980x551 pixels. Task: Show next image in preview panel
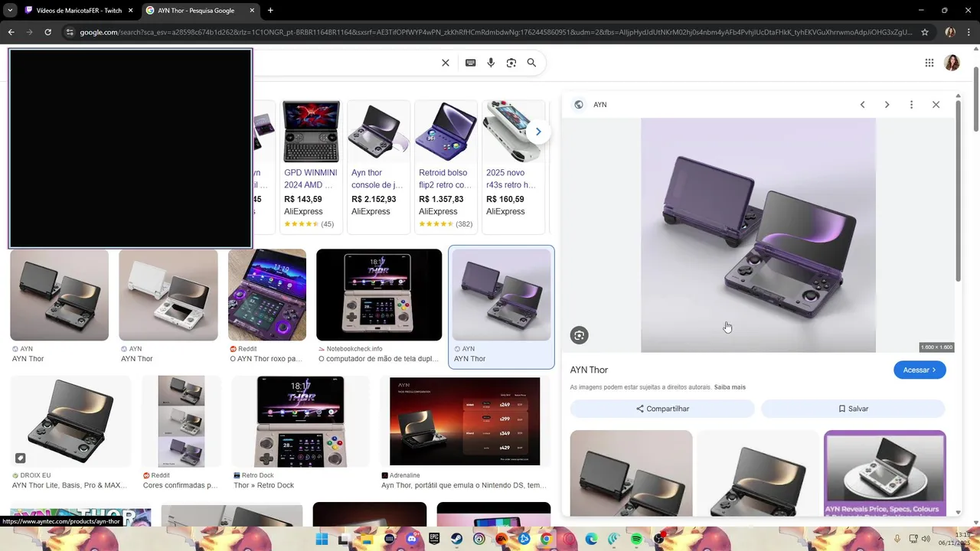tap(887, 105)
